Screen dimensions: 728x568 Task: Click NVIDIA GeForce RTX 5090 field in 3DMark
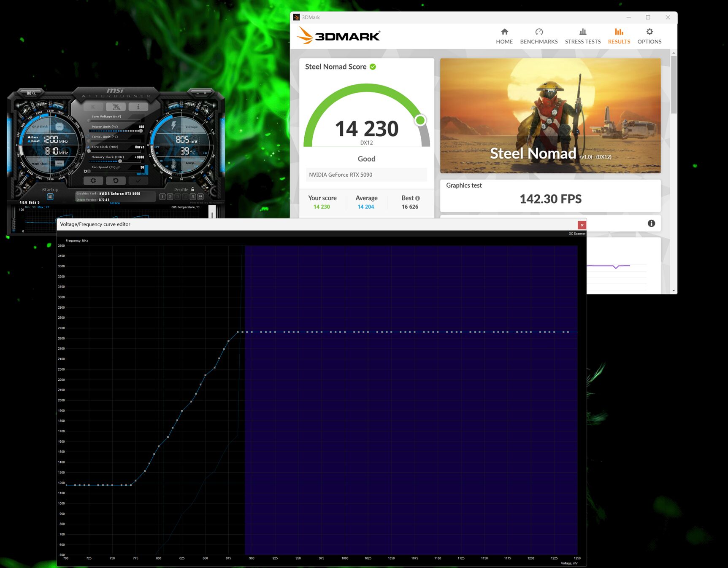click(366, 175)
